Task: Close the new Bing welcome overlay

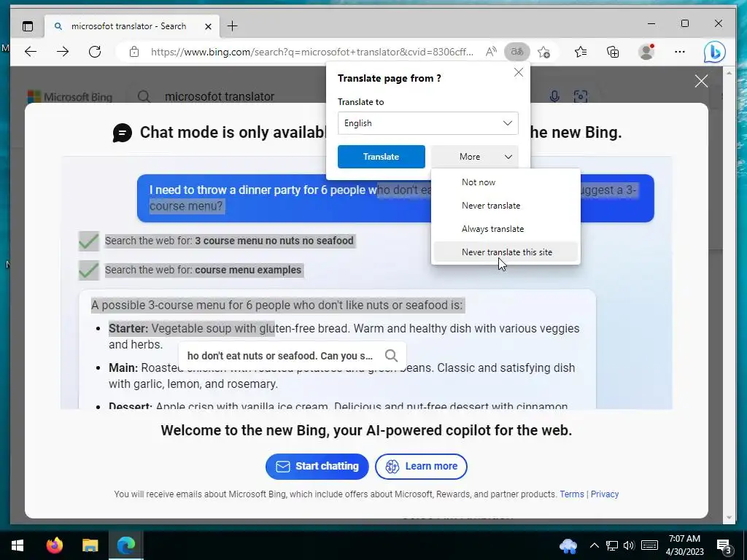Action: pyautogui.click(x=701, y=81)
